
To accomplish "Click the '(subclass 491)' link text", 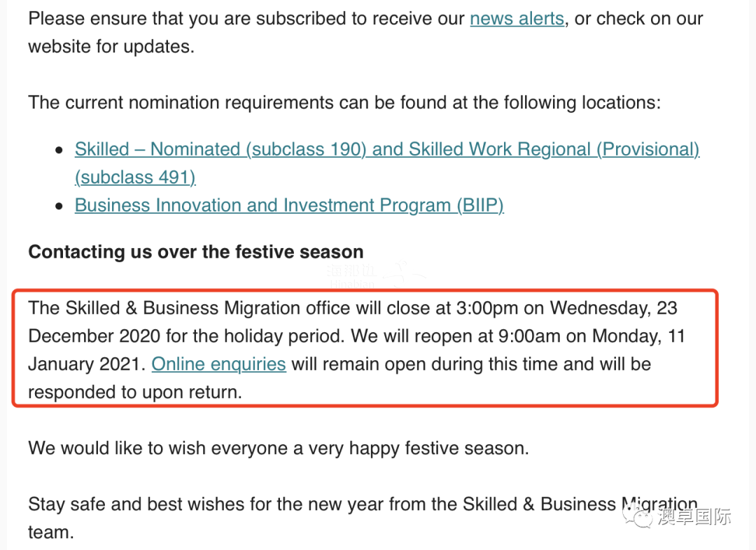I will click(135, 177).
